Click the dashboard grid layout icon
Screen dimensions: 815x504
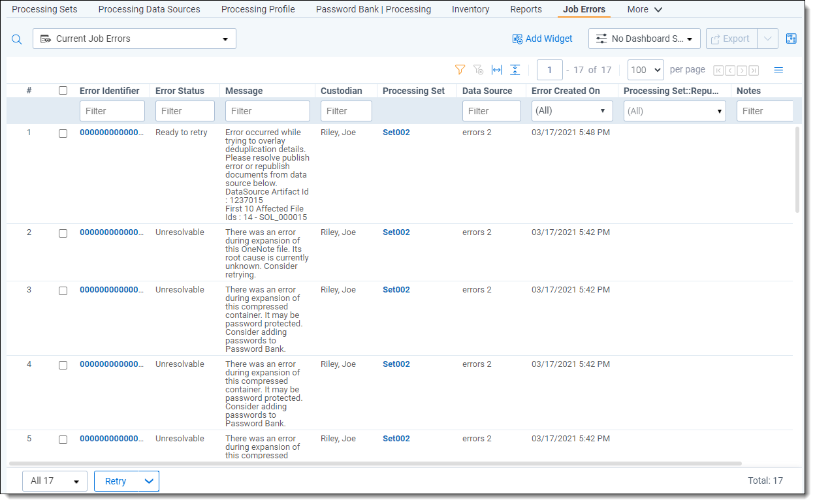(791, 39)
